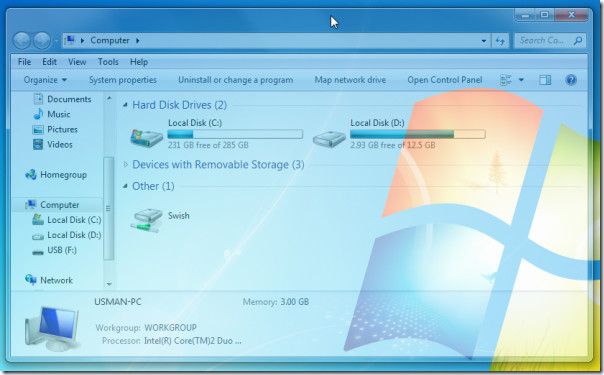
Task: Open the View menu
Action: coord(77,62)
